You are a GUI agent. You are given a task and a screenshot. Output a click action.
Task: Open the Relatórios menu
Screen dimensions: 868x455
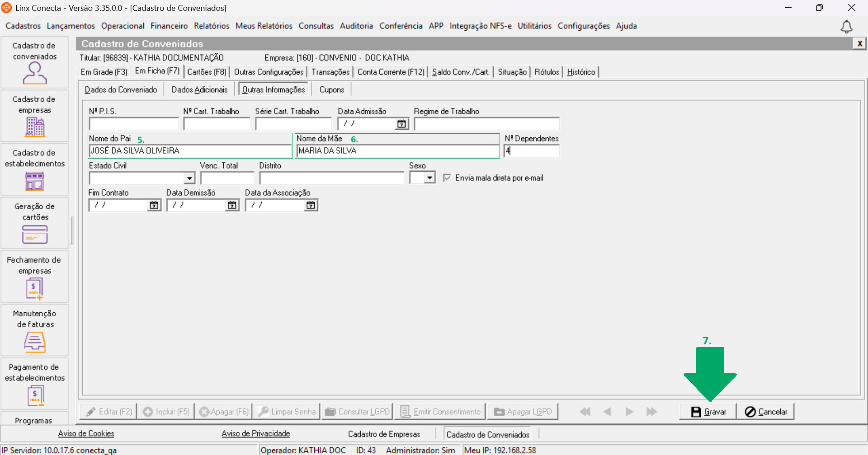212,26
